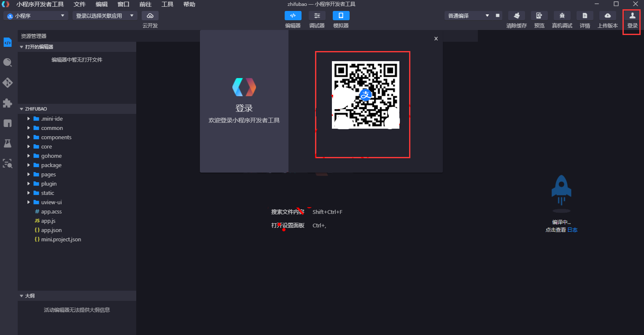Open the 登录以选择关联应用 dropdown
644x335 pixels.
(105, 16)
